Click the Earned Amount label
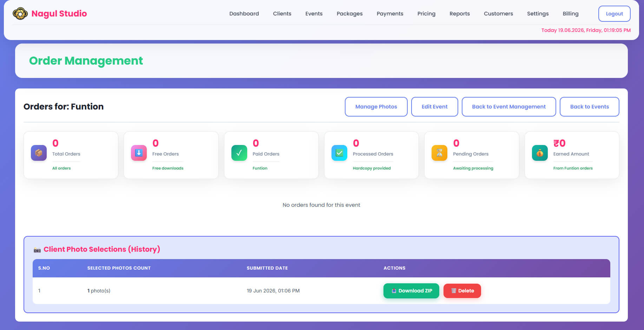644x330 pixels. 571,154
